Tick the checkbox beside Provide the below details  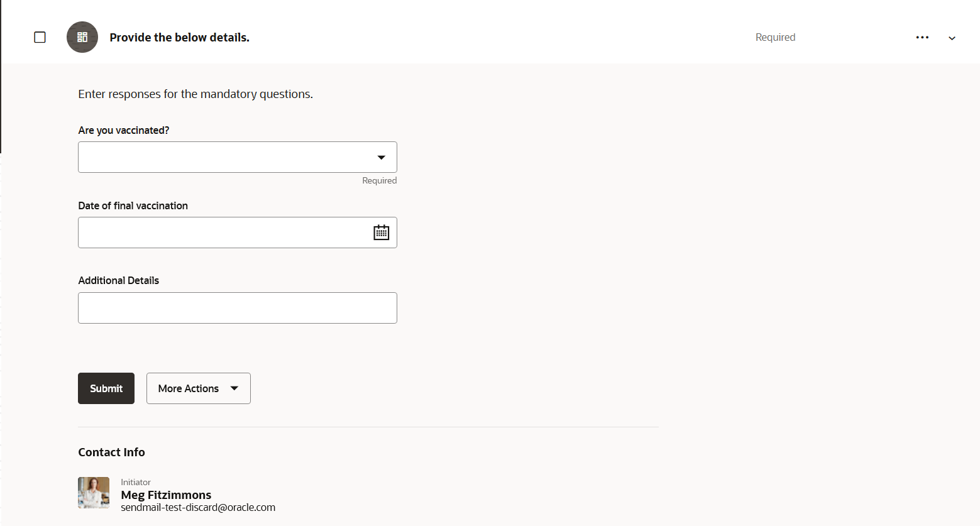40,38
